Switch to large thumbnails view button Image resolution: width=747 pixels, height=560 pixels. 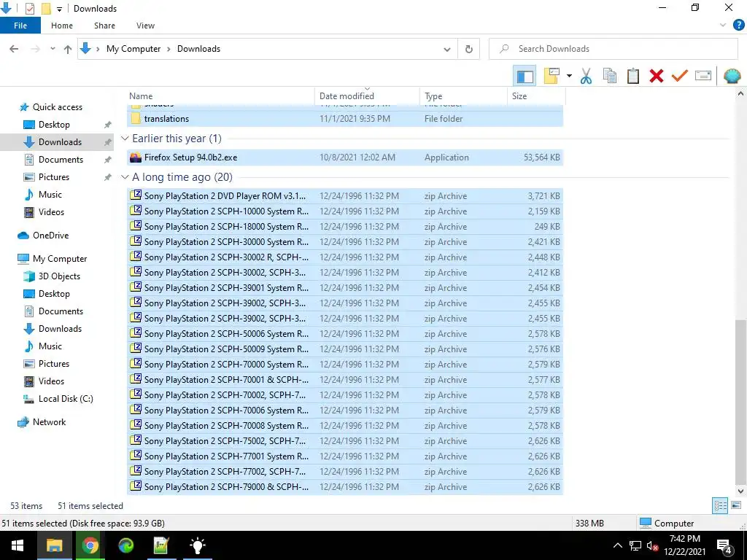[x=735, y=505]
